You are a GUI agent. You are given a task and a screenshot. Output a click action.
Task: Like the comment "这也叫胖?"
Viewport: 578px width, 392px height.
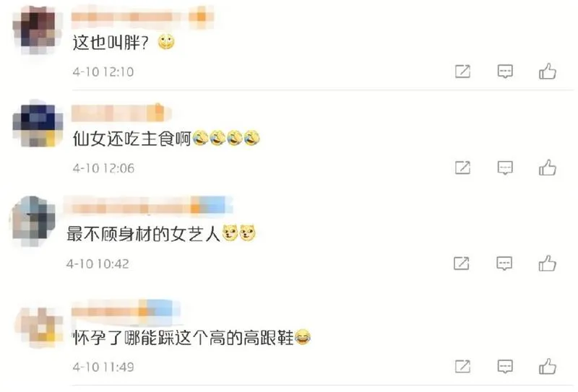(x=548, y=71)
